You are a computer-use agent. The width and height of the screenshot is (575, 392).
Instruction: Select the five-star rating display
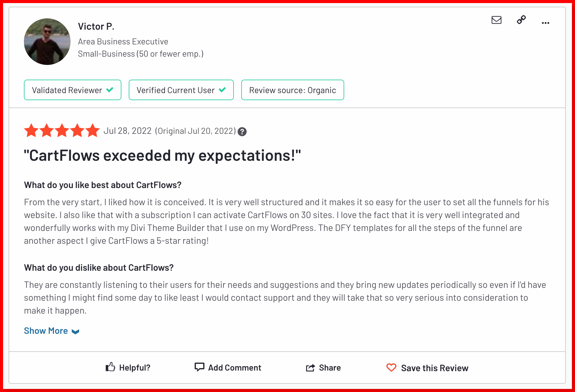click(x=62, y=131)
